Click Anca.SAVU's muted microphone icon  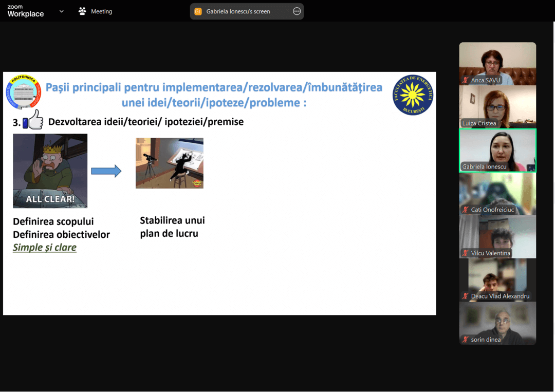466,80
